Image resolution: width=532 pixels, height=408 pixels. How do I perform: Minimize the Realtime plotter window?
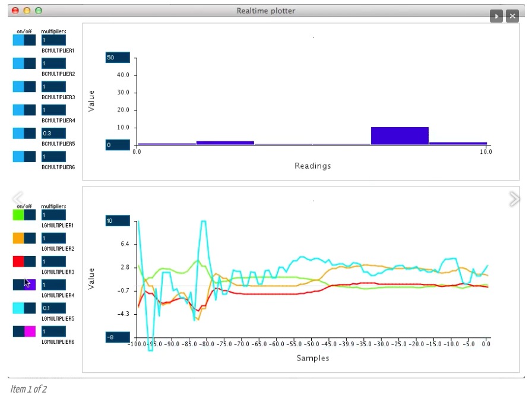pyautogui.click(x=27, y=11)
